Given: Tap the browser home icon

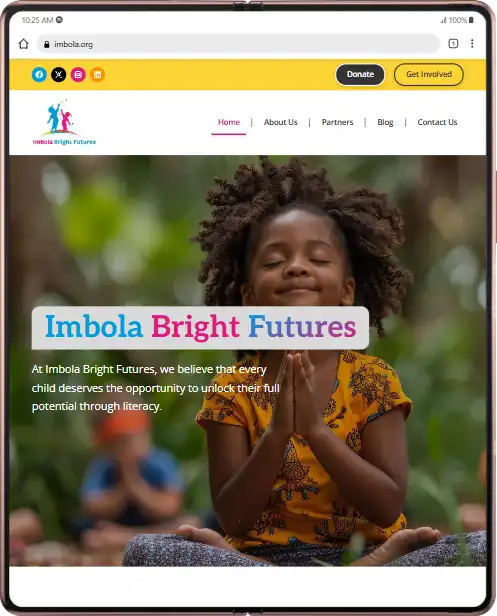Looking at the screenshot, I should [x=24, y=44].
